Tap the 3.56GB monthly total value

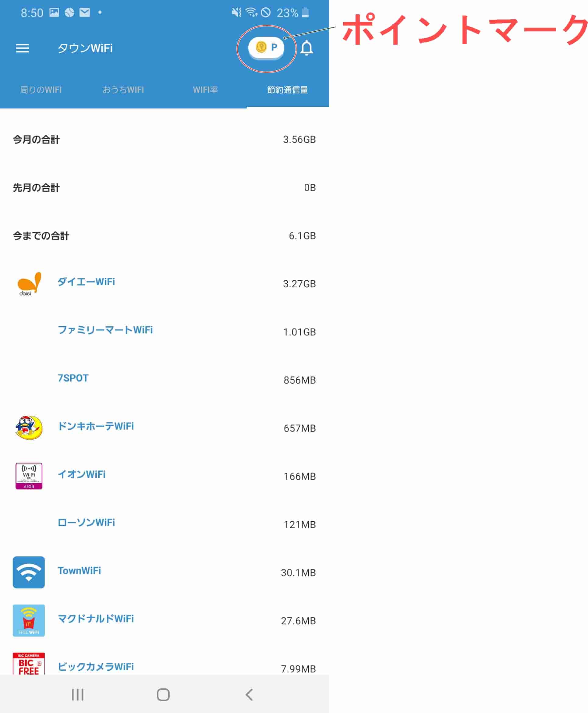[x=299, y=140]
